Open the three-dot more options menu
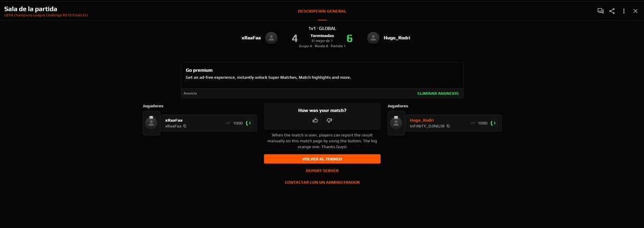Viewport: 644px width, 228px height. point(624,11)
